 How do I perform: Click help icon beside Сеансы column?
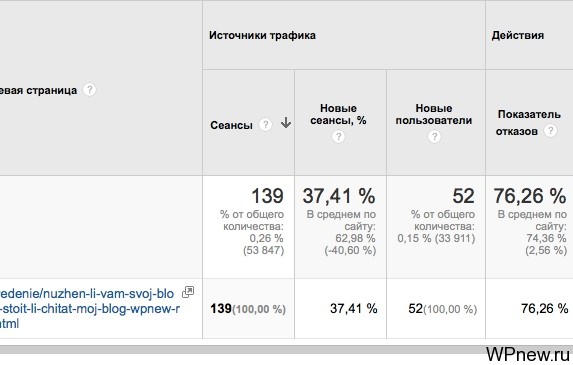pyautogui.click(x=265, y=125)
